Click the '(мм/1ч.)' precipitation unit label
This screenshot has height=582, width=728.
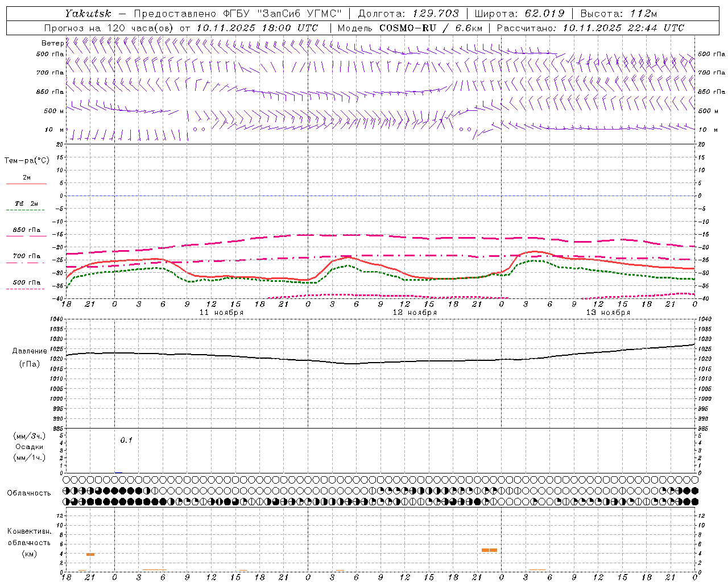point(30,458)
